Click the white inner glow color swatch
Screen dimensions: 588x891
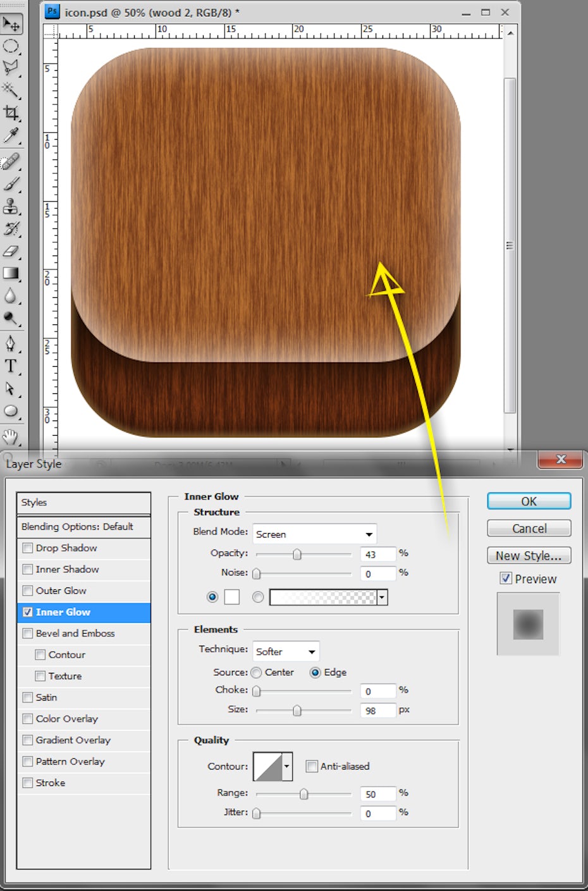[x=232, y=597]
